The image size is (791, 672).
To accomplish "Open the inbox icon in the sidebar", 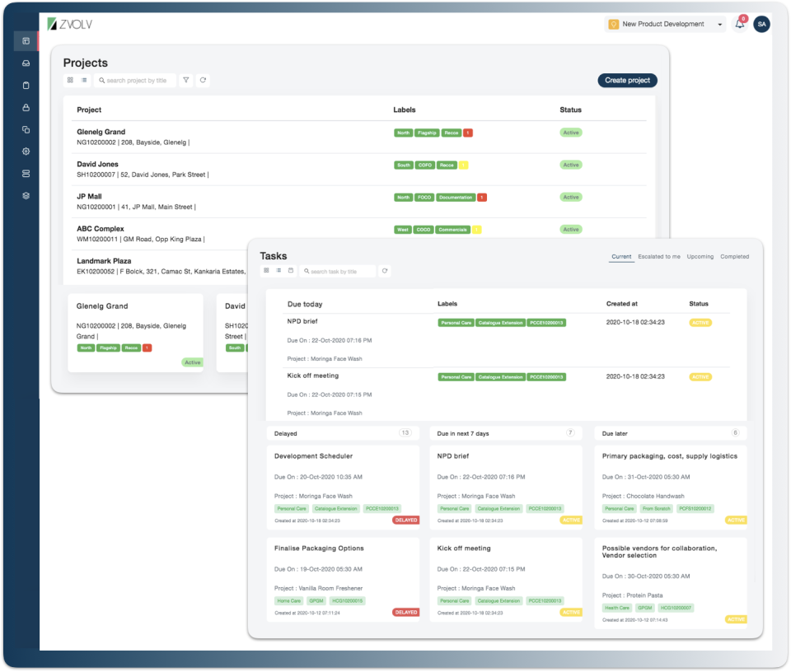I will point(25,62).
